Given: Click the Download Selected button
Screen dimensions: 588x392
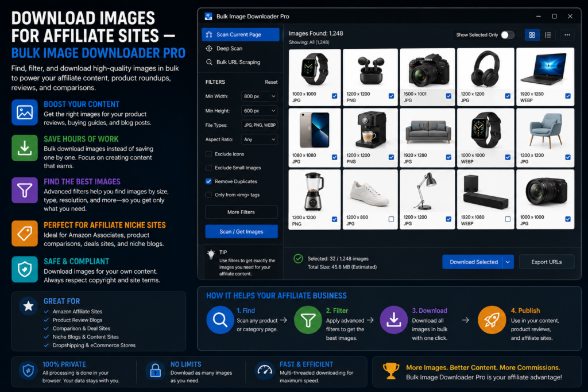Looking at the screenshot, I should click(x=473, y=262).
